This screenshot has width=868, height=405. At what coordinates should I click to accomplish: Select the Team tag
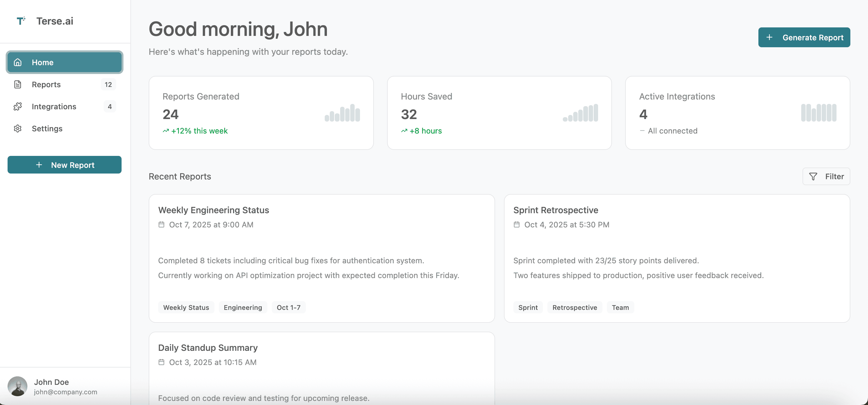point(620,307)
